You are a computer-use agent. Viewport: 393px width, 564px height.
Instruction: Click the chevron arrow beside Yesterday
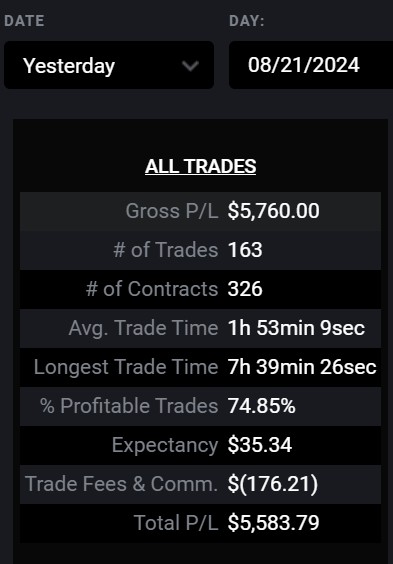[x=190, y=66]
